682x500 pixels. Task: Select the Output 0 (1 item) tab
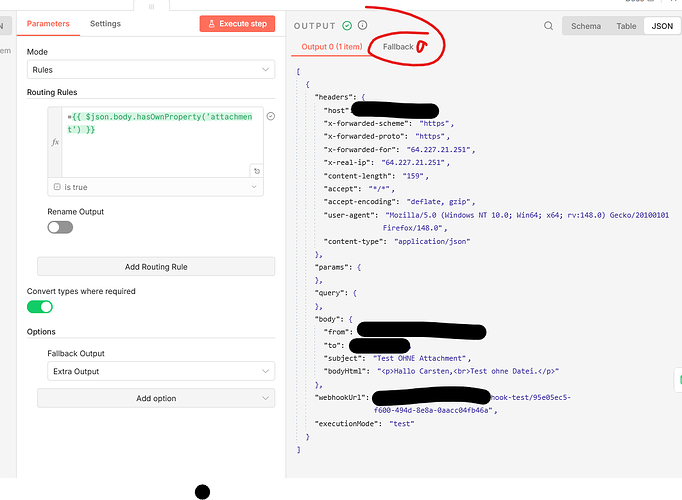(331, 47)
